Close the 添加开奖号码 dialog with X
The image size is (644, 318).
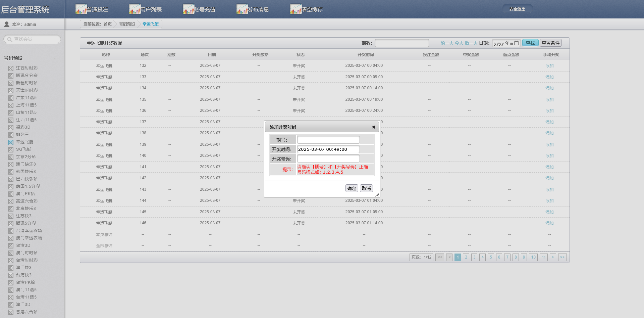coord(374,127)
